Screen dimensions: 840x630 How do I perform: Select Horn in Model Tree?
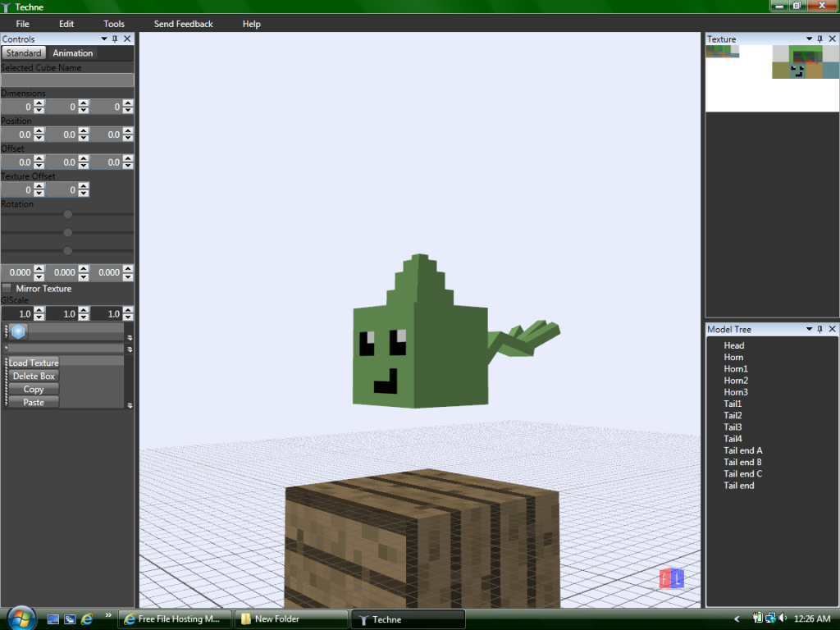click(733, 358)
